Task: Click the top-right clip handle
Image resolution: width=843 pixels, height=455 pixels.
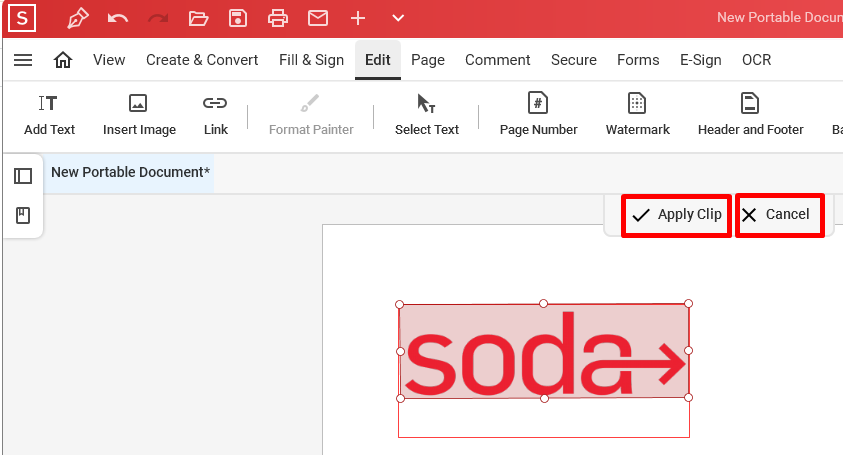Action: point(689,304)
